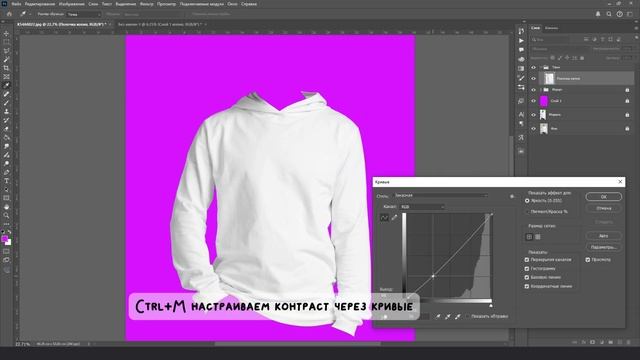This screenshot has width=640, height=360.
Task: Select the Lasso tool
Action: (7, 51)
